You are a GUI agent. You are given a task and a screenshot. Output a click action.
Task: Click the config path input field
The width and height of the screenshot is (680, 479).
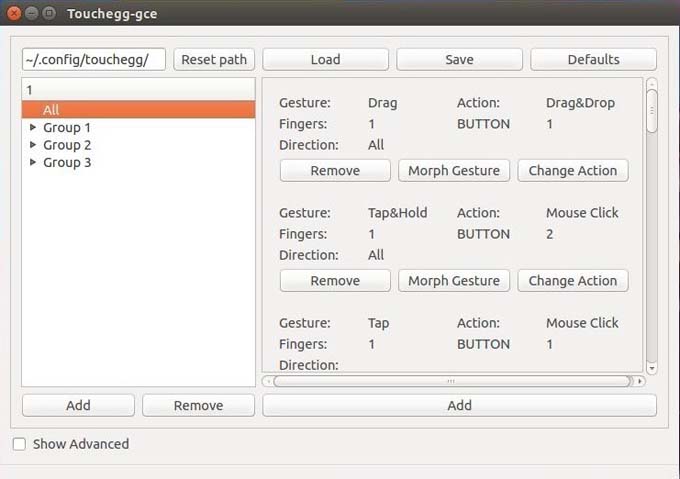(x=94, y=59)
